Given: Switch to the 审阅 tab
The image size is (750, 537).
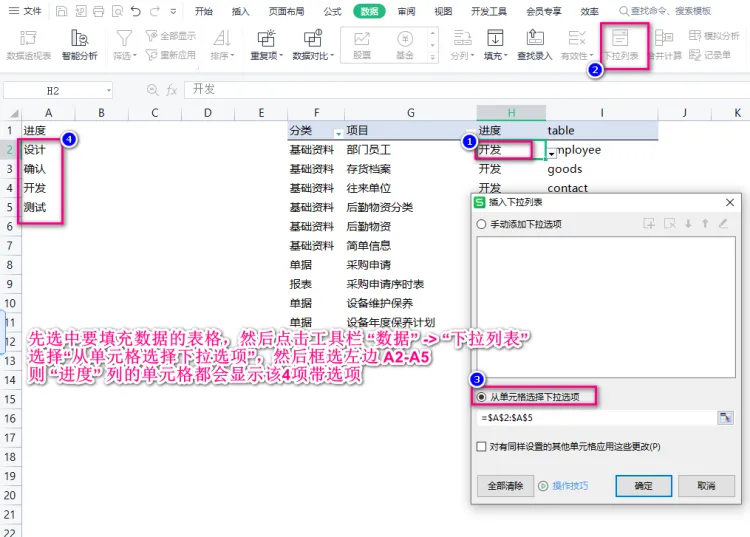Looking at the screenshot, I should (x=407, y=11).
